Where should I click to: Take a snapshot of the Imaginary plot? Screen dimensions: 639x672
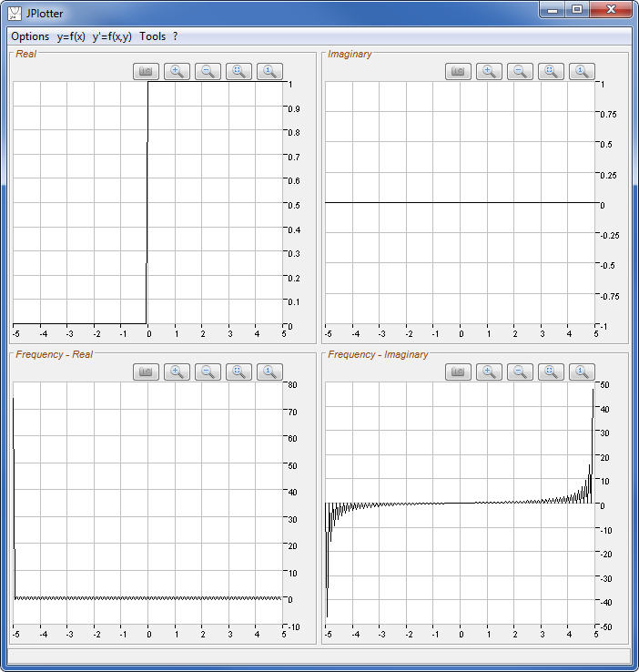pos(459,71)
